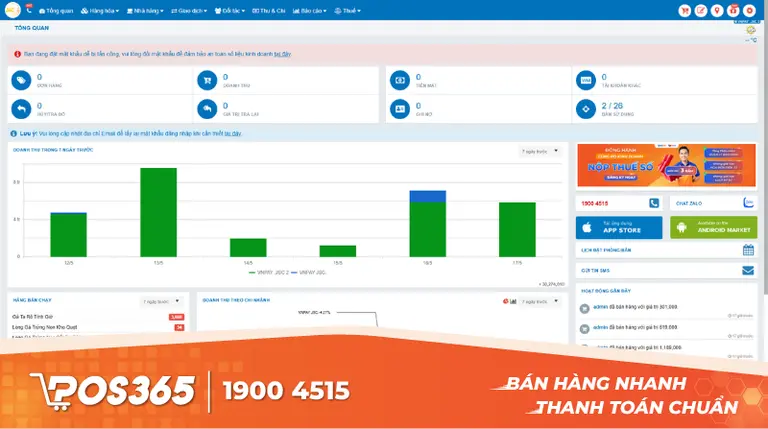This screenshot has height=429, width=768.
Task: Click the red edit note header icon
Action: point(701,10)
